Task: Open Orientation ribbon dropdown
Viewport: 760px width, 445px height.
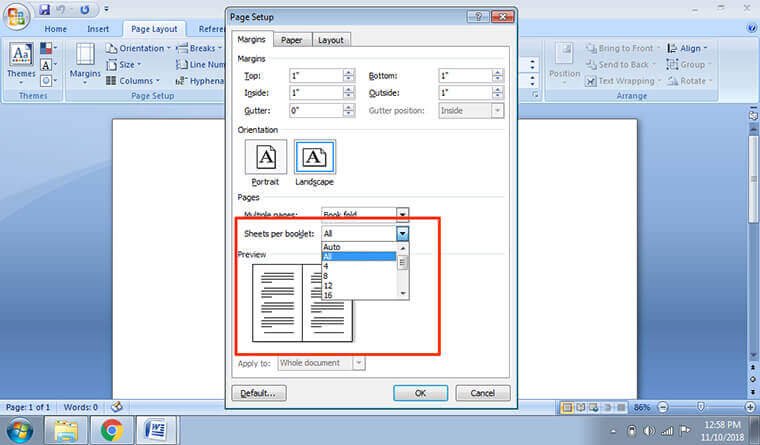Action: pyautogui.click(x=138, y=48)
